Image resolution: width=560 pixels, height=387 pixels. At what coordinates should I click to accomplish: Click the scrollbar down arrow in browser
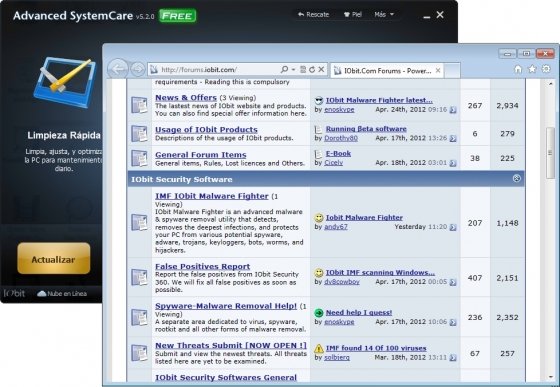click(x=550, y=377)
